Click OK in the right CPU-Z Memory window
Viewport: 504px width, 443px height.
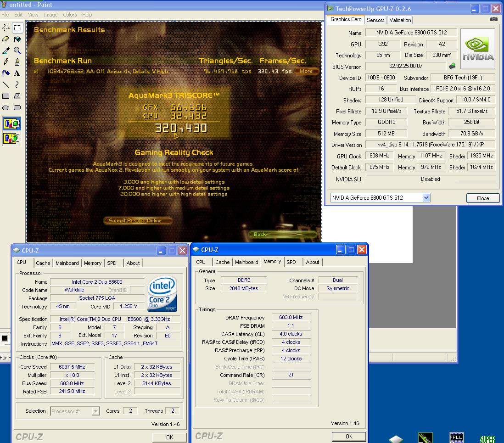[x=349, y=436]
